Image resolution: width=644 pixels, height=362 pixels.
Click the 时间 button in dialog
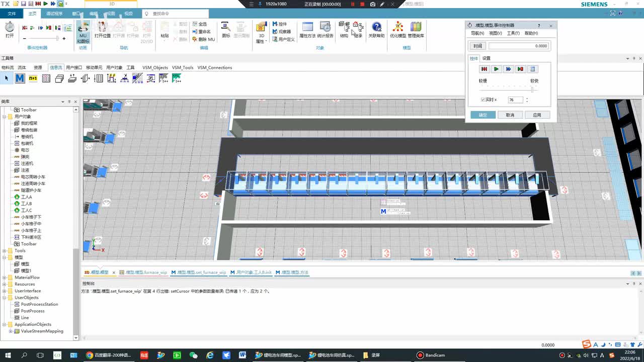coord(477,46)
